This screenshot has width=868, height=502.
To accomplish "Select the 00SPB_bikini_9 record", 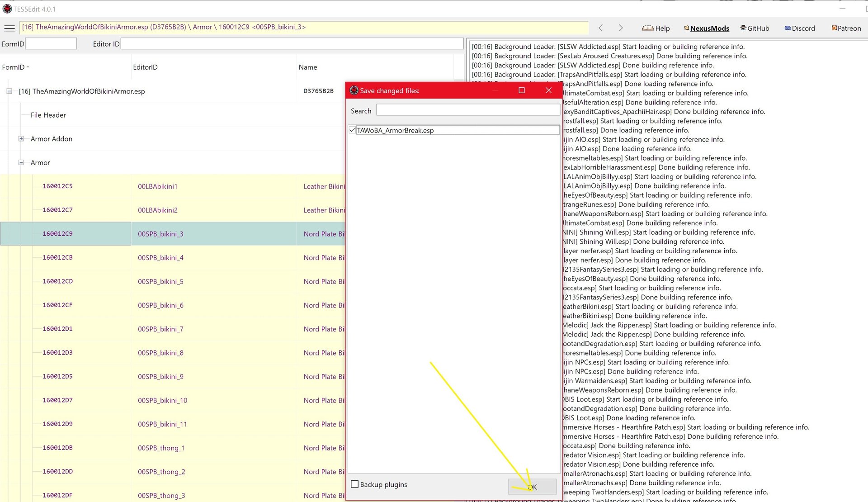I will [x=160, y=377].
